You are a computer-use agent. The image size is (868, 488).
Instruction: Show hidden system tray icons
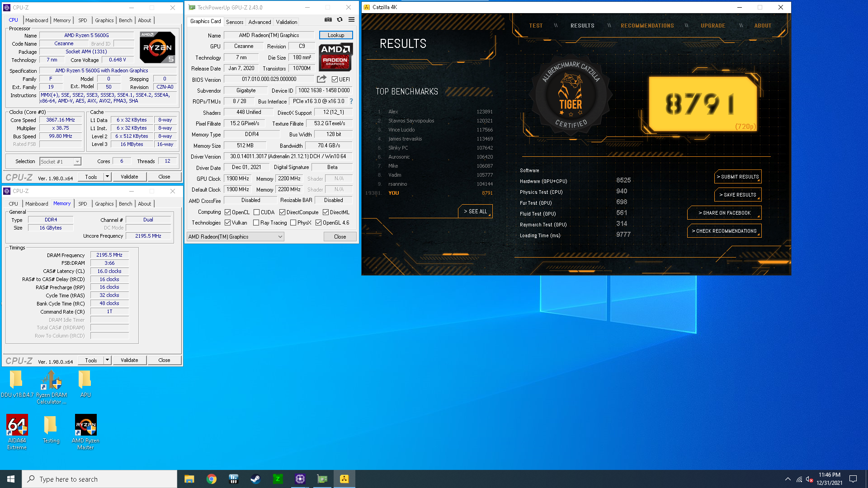tap(788, 479)
